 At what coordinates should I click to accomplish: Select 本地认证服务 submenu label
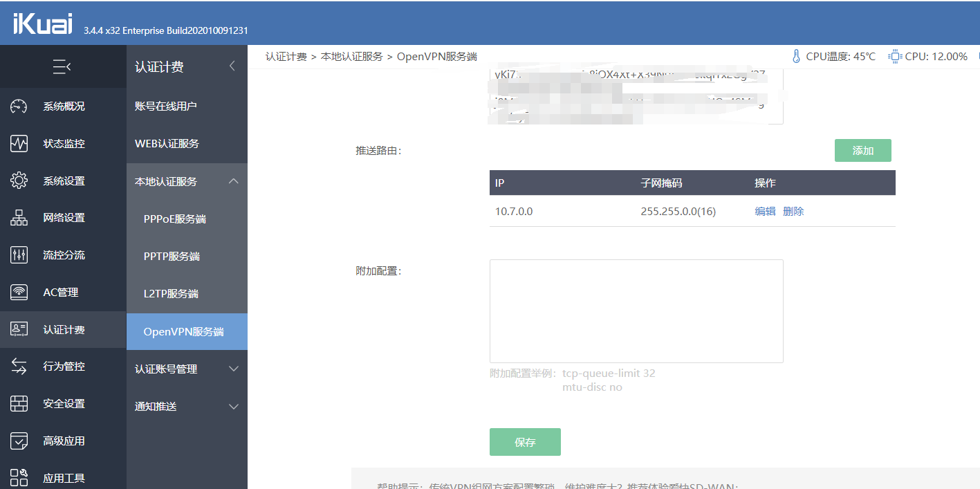166,181
